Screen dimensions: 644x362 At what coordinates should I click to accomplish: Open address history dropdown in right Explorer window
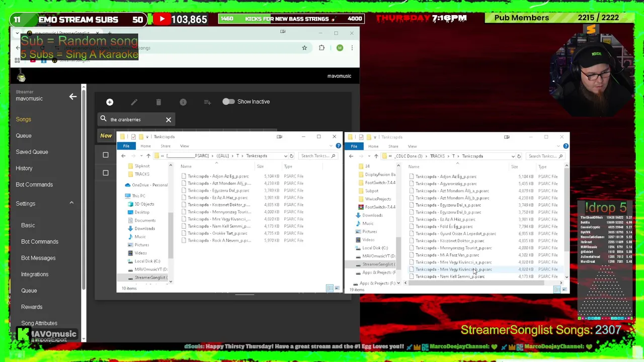pyautogui.click(x=513, y=156)
